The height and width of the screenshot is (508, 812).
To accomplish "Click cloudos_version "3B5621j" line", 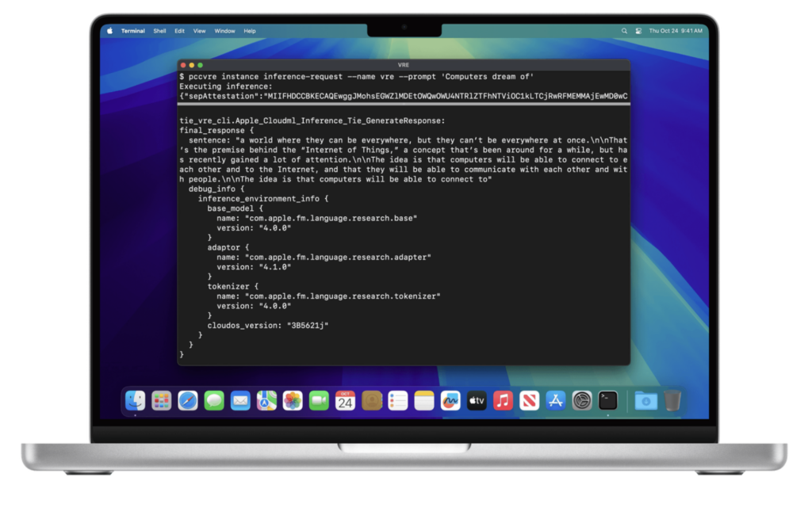I will (x=268, y=326).
